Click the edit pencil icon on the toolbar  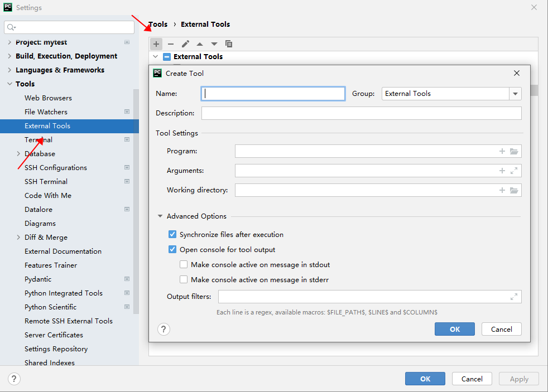(x=185, y=43)
